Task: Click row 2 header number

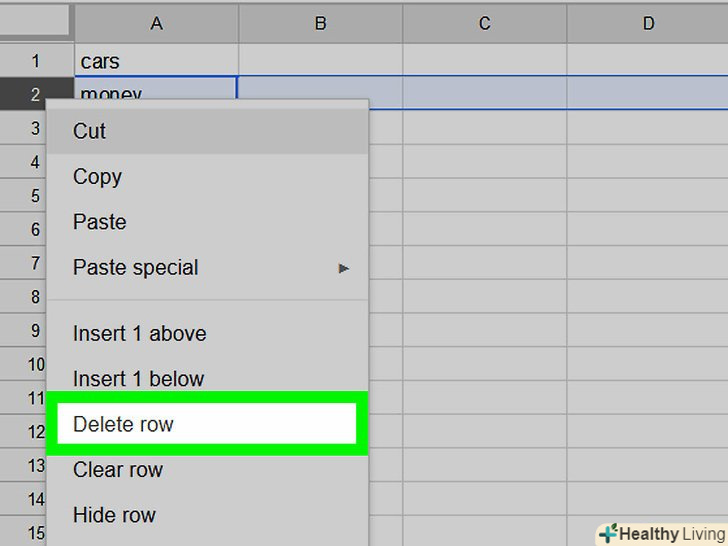Action: (36, 95)
